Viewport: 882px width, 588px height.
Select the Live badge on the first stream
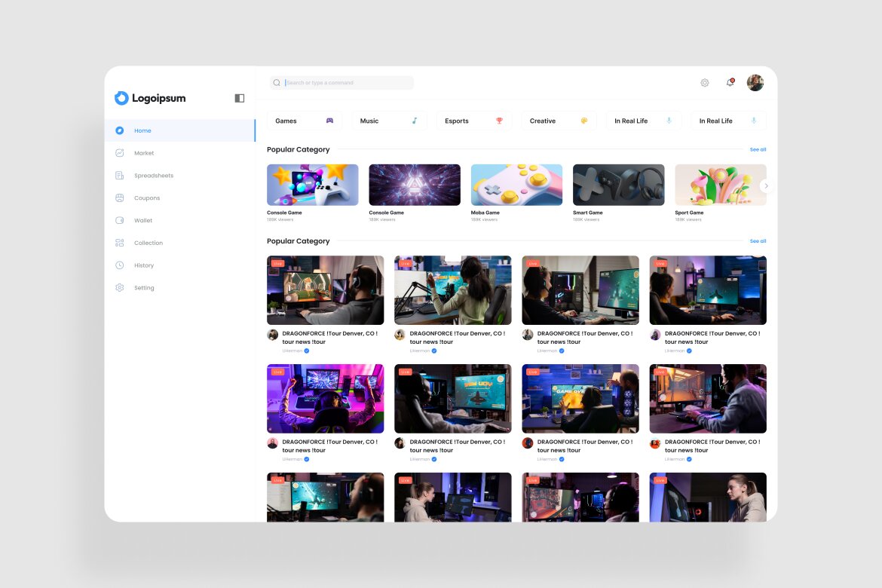(277, 263)
